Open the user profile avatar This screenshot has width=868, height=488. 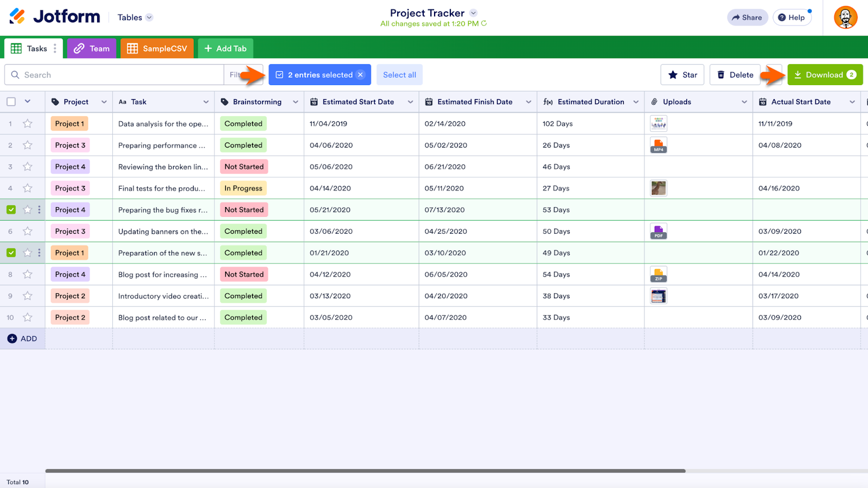[845, 17]
